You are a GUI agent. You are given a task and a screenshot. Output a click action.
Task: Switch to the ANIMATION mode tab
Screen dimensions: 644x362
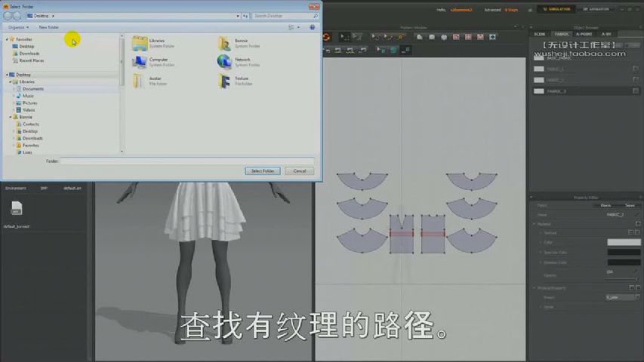tap(596, 9)
